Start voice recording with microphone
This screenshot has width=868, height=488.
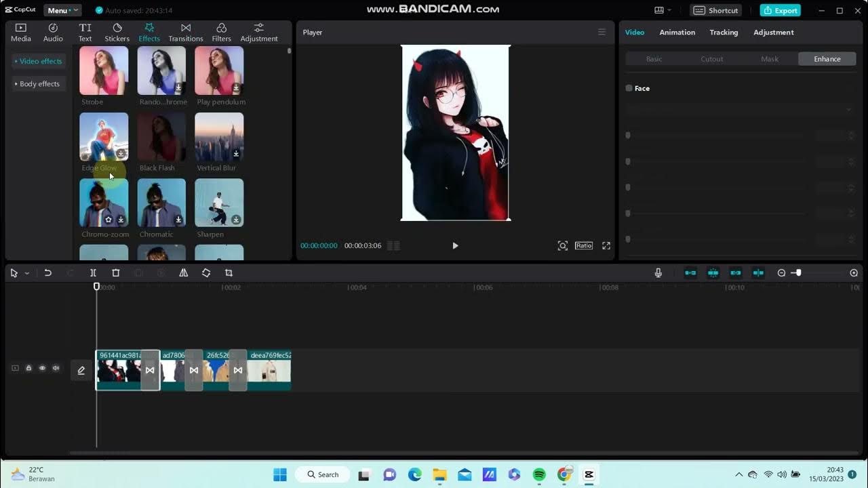(658, 272)
